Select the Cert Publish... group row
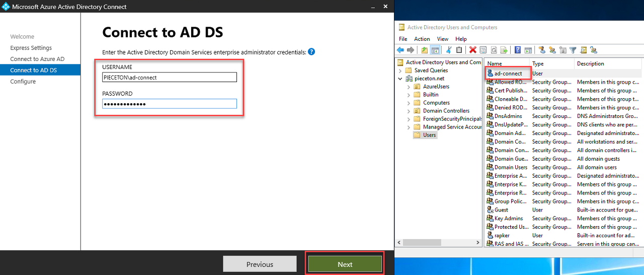 (x=563, y=91)
